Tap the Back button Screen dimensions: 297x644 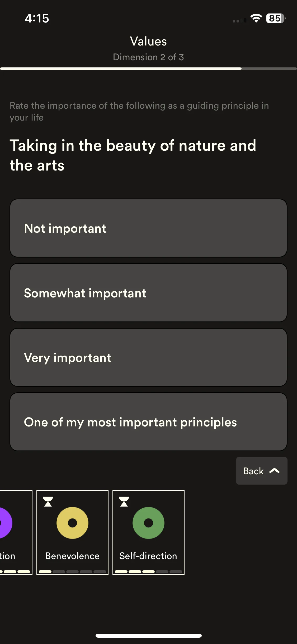tap(261, 471)
